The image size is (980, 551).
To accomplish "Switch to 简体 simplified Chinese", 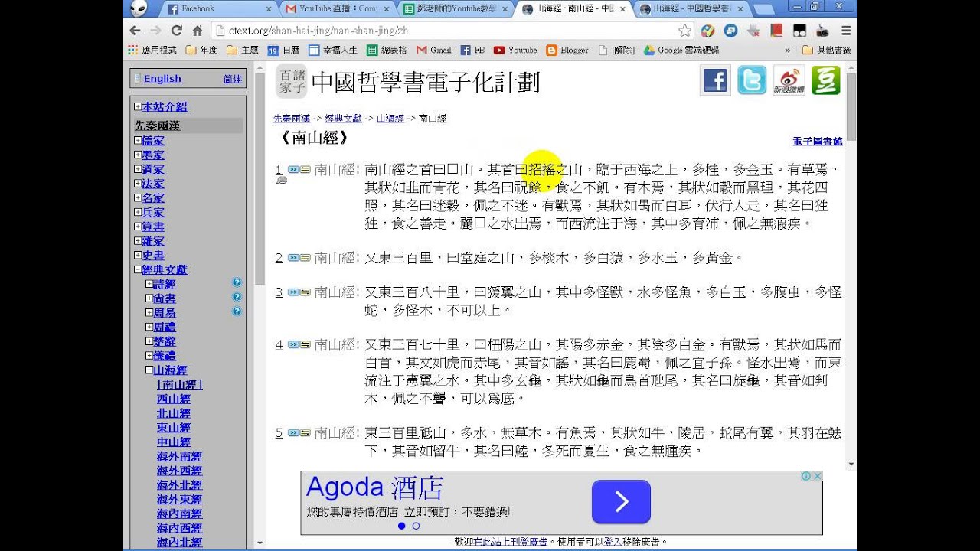I will [233, 79].
